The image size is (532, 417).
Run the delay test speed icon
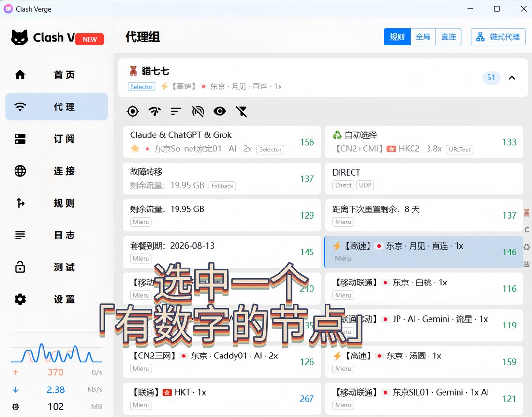155,111
